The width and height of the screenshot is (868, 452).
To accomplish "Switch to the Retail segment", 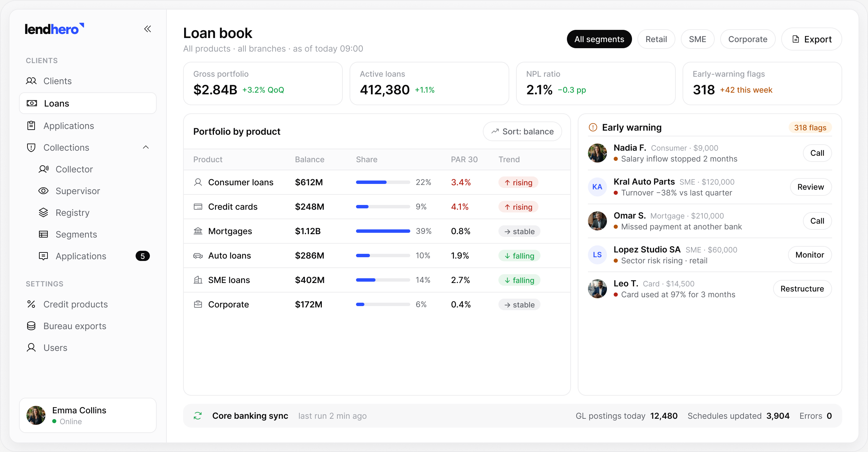I will [656, 39].
